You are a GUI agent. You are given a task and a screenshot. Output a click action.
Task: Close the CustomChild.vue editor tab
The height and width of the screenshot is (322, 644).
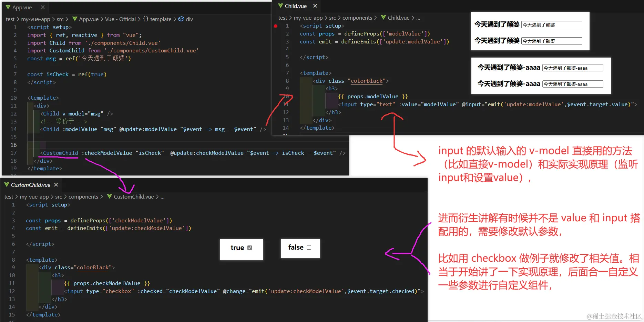click(56, 185)
